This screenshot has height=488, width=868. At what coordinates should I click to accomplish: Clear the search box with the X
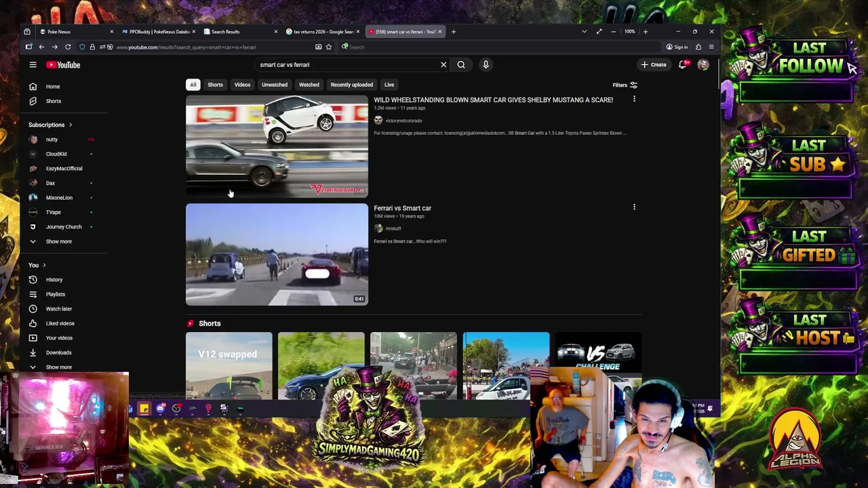pos(443,65)
